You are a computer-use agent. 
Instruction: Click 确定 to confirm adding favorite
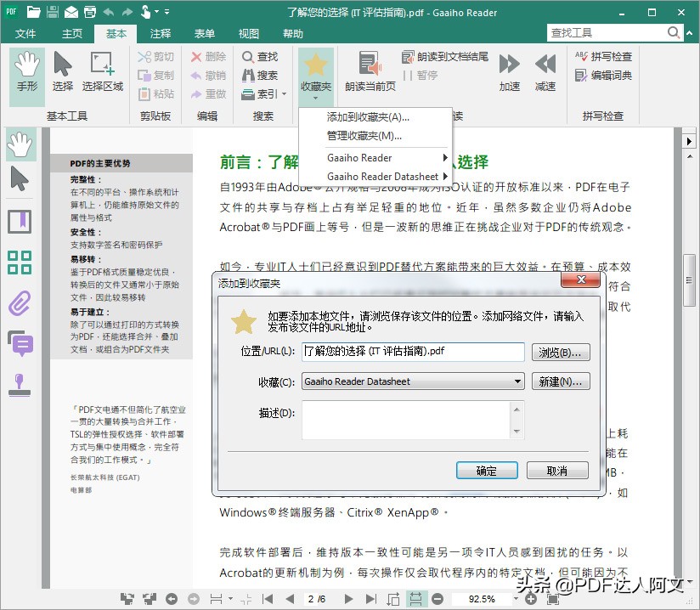pos(487,470)
